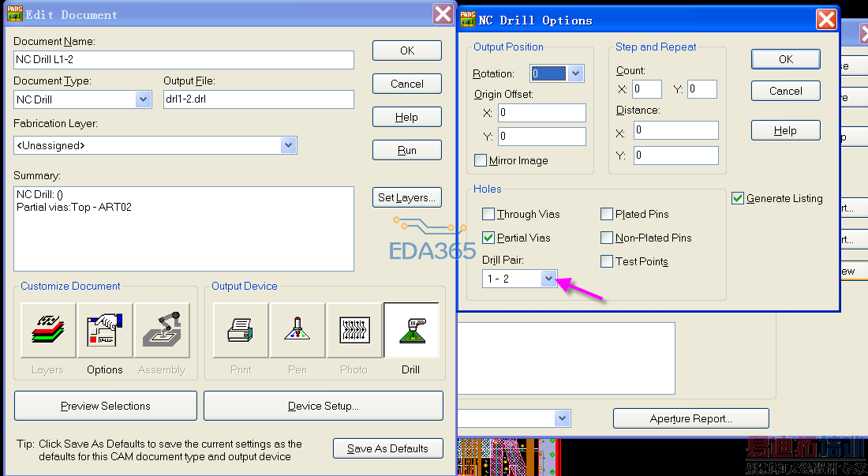The width and height of the screenshot is (868, 476).
Task: Expand the Drill Pair dropdown
Action: coord(548,279)
